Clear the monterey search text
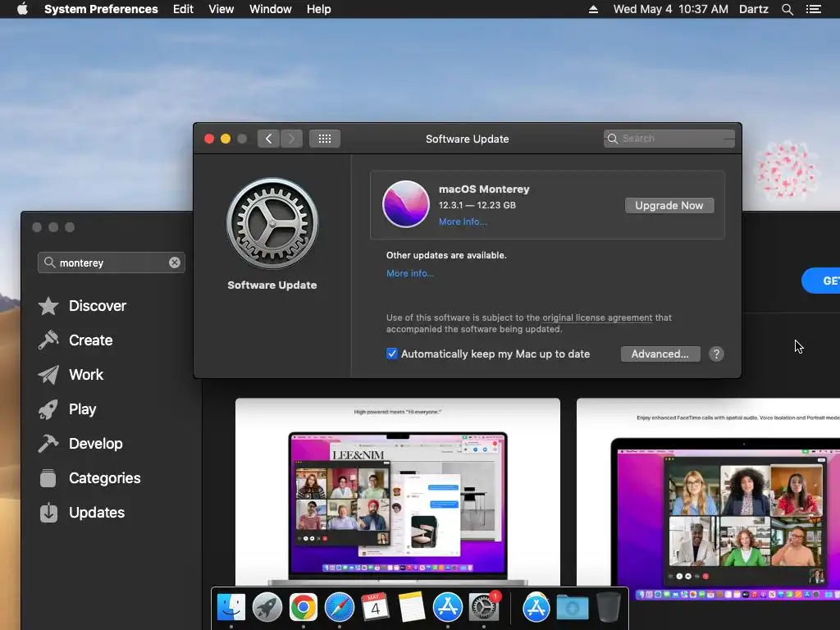This screenshot has height=630, width=840. 175,262
